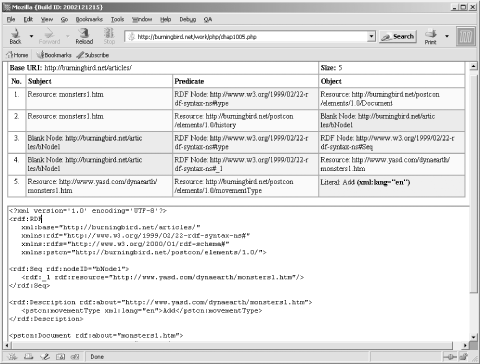
Task: Click the horizontal scrollbar left arrow
Action: click(6, 345)
